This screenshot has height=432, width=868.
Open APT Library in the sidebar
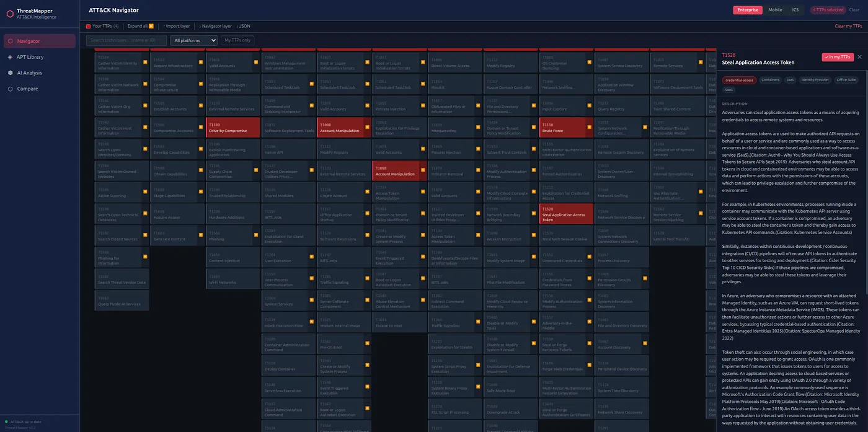pyautogui.click(x=40, y=57)
